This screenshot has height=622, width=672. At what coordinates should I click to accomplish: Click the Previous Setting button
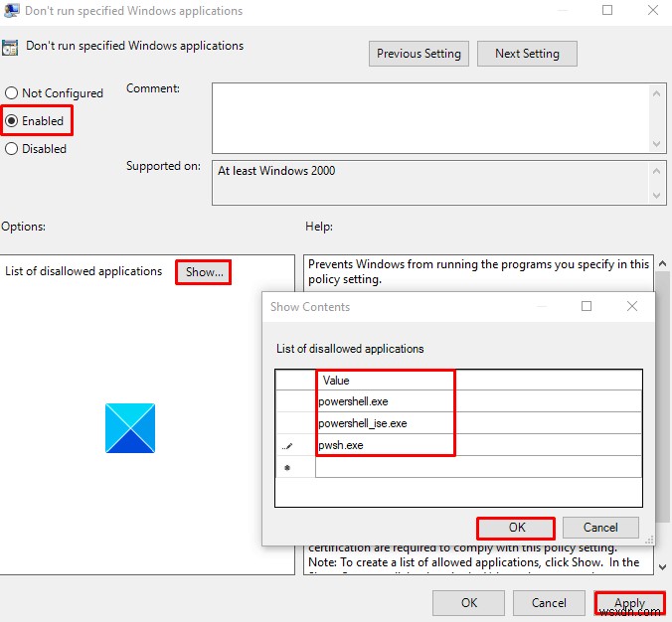click(x=419, y=54)
